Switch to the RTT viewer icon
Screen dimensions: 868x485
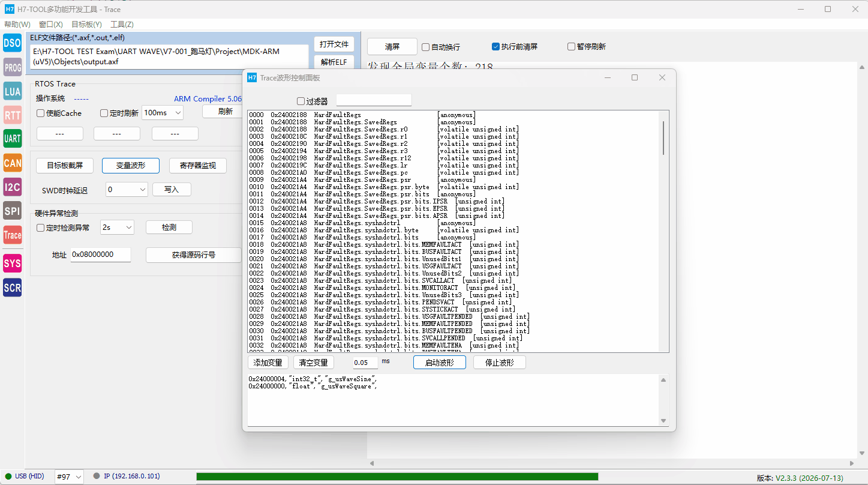13,115
